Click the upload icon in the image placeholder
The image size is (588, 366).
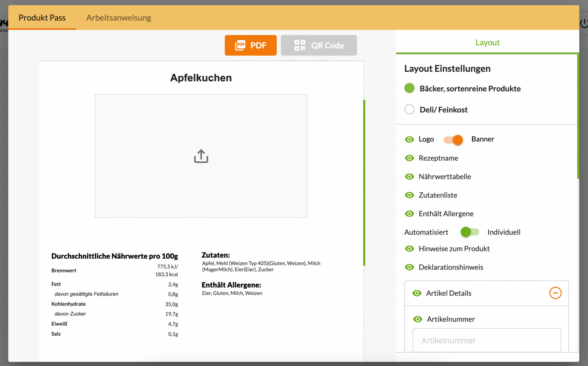coord(201,156)
